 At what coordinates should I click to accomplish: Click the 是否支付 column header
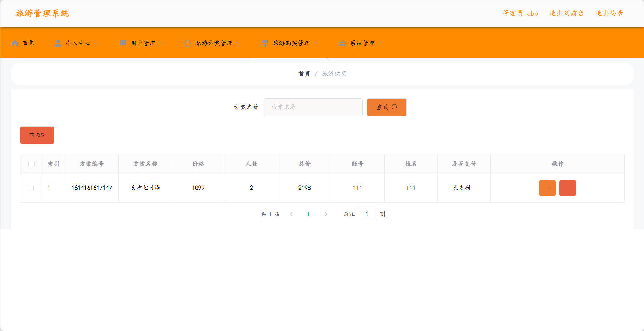click(x=464, y=164)
